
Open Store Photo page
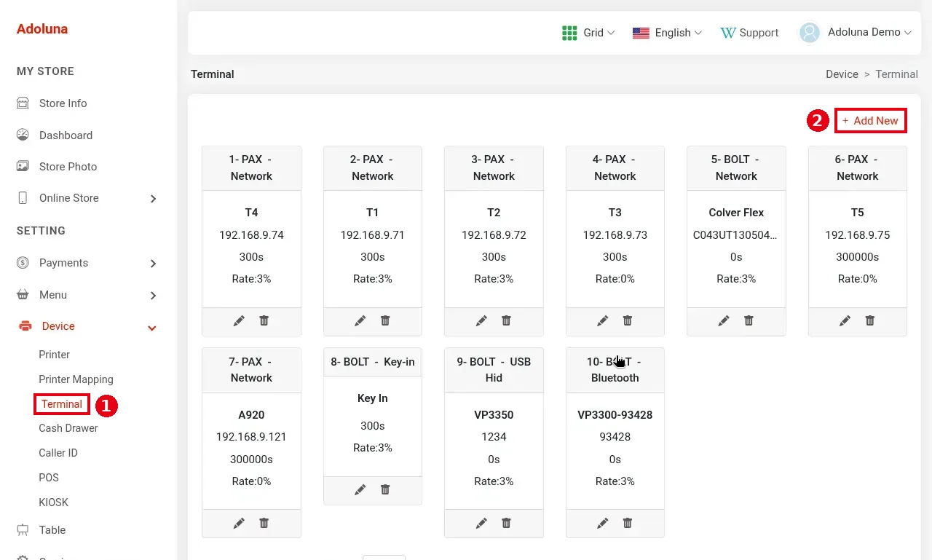click(x=68, y=167)
